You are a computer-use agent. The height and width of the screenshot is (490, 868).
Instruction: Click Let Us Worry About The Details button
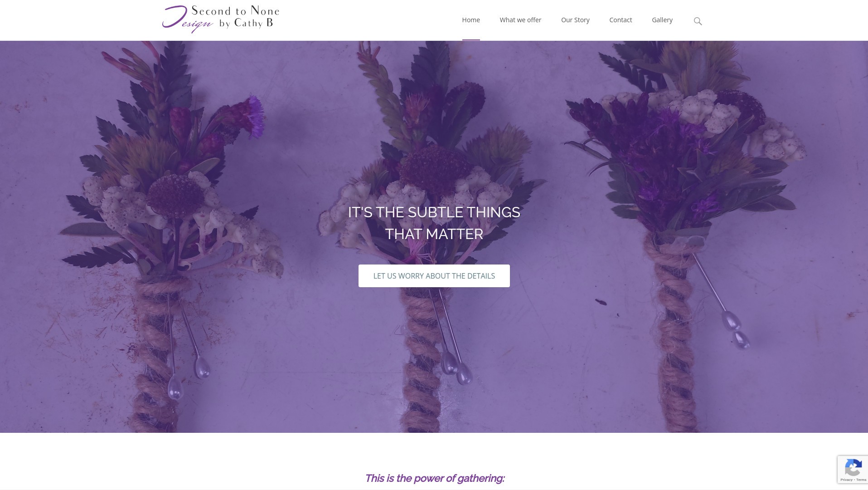pyautogui.click(x=434, y=276)
